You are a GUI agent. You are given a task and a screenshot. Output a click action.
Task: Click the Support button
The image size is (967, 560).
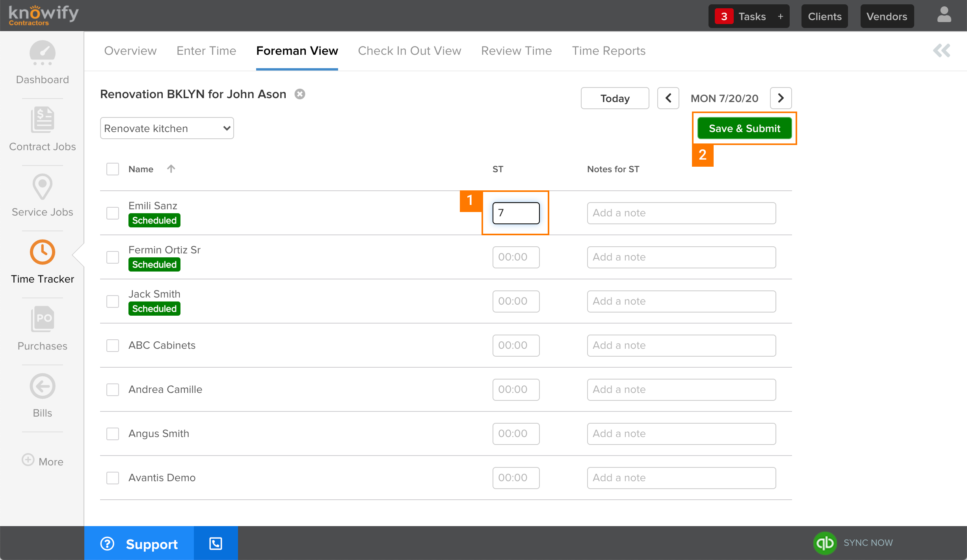coord(139,543)
